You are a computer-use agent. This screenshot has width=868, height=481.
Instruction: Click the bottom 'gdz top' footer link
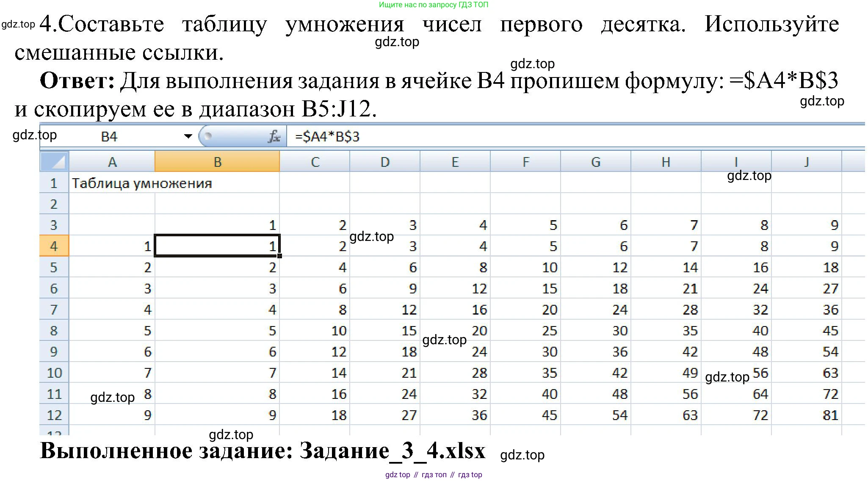coord(397,475)
